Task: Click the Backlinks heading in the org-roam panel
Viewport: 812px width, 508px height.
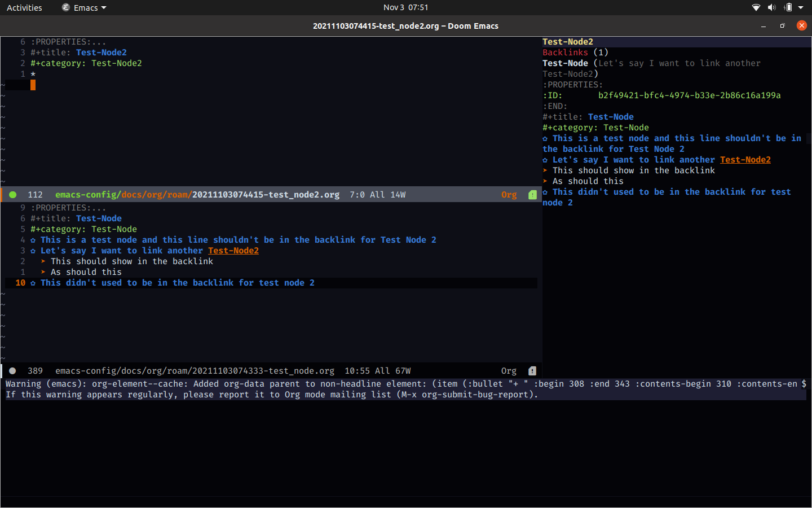Action: (x=565, y=52)
